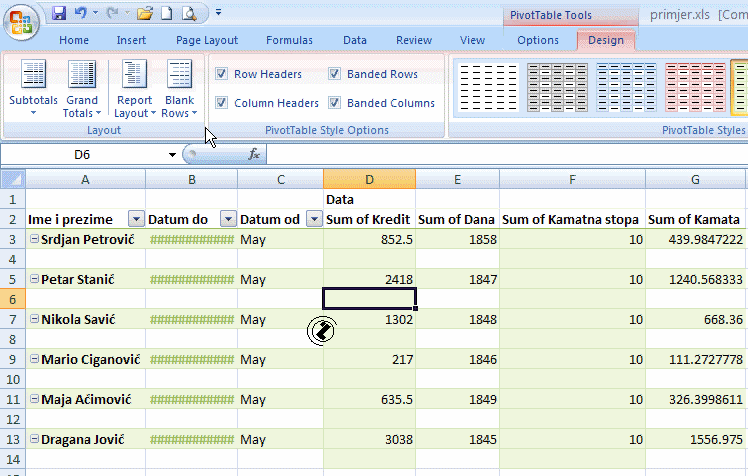Save the workbook from quick access toolbar
This screenshot has width=748, height=476.
59,14
